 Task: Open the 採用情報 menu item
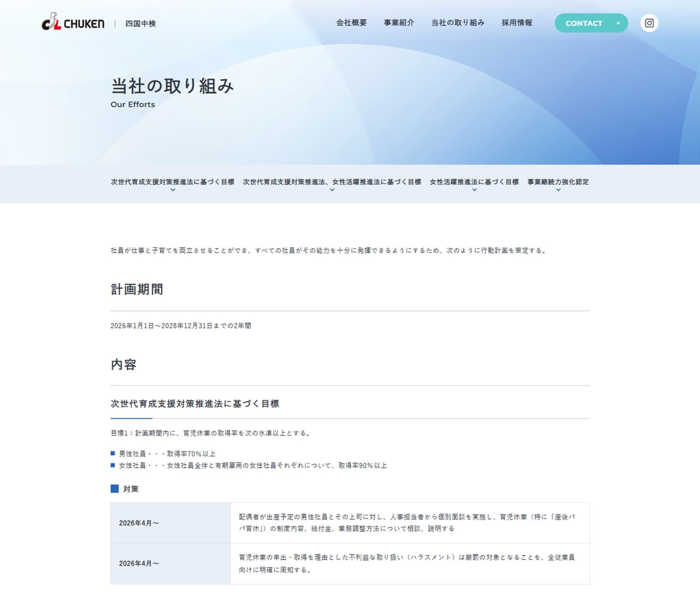pyautogui.click(x=517, y=23)
